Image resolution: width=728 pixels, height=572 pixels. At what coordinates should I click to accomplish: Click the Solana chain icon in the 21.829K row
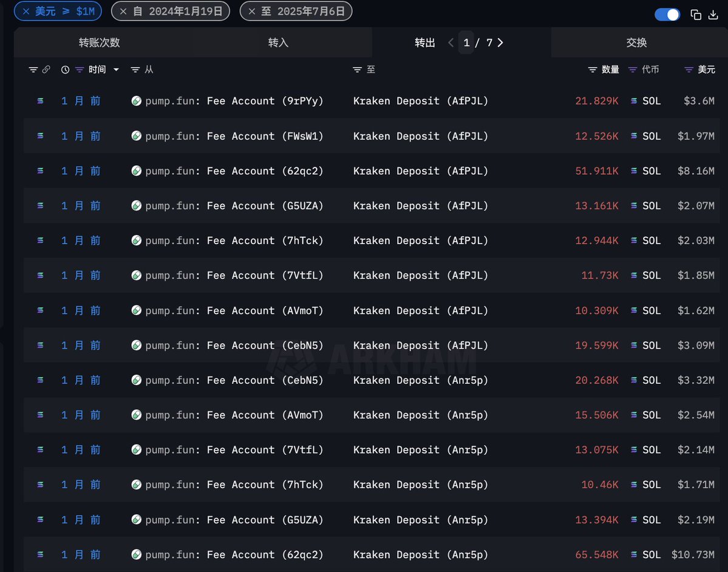41,101
